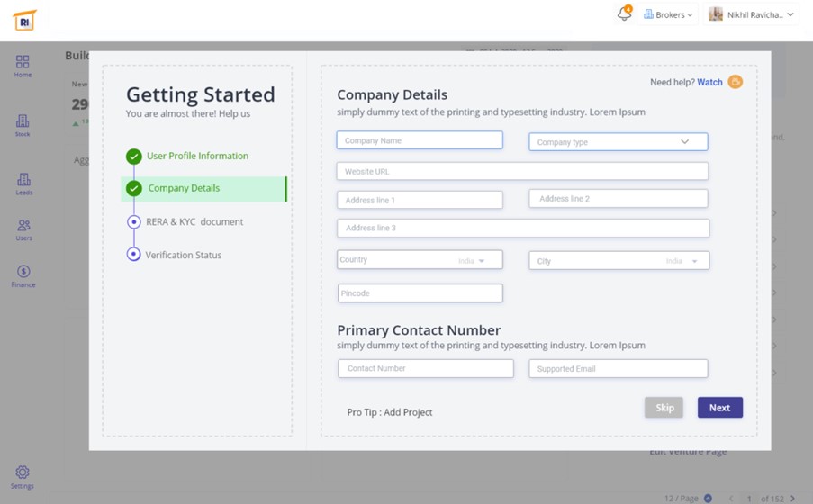Click the notification bell icon
This screenshot has width=813, height=504.
click(624, 14)
